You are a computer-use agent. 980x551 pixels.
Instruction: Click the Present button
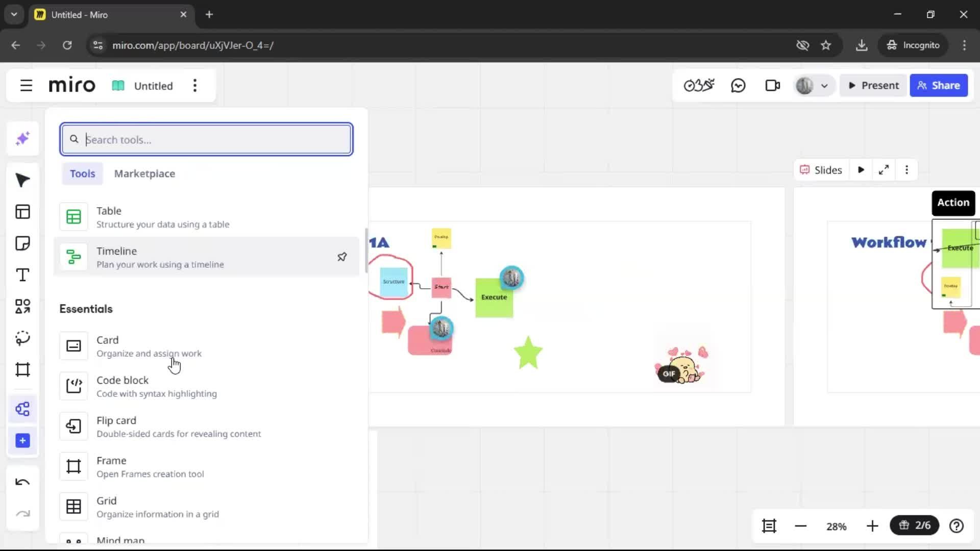pyautogui.click(x=873, y=86)
